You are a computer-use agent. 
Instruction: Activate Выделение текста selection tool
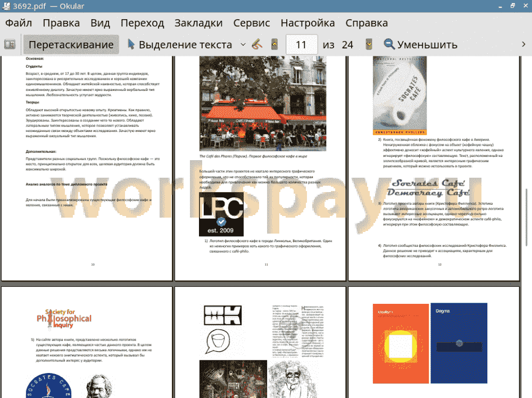coord(180,45)
